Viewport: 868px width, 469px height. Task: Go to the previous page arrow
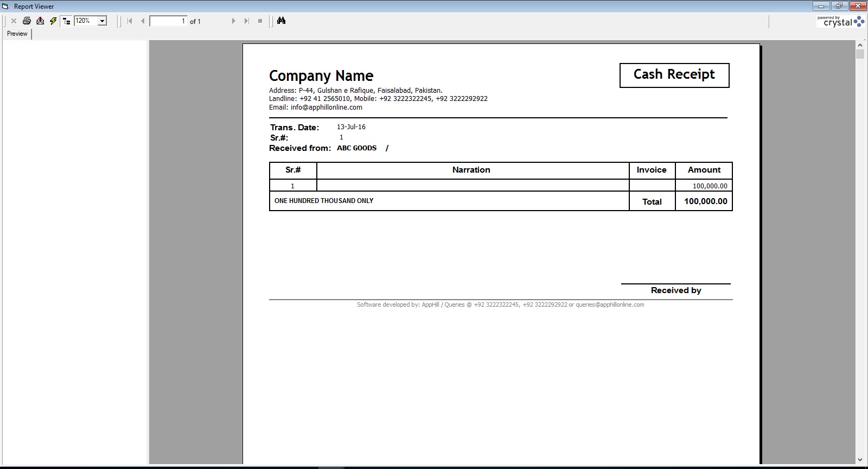click(143, 21)
